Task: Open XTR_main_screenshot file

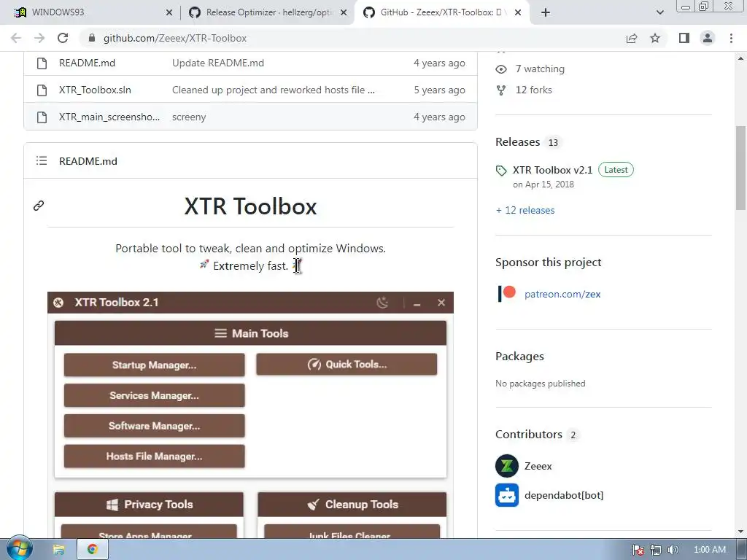Action: click(x=109, y=117)
